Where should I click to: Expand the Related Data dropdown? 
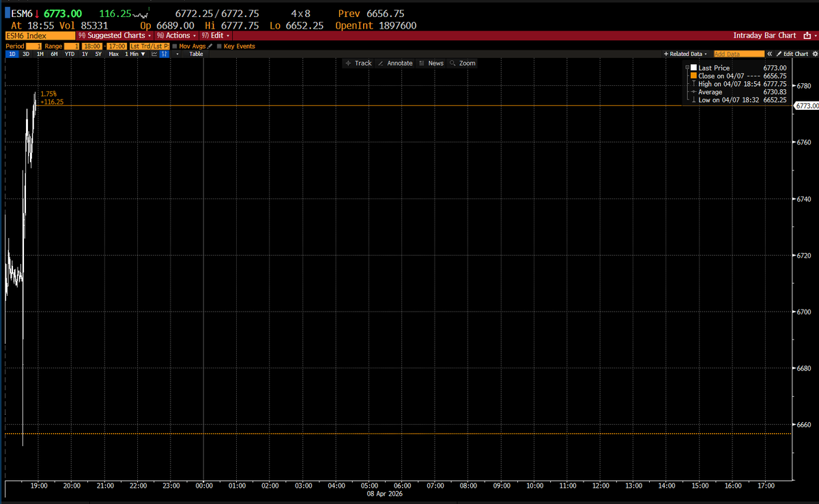click(687, 54)
